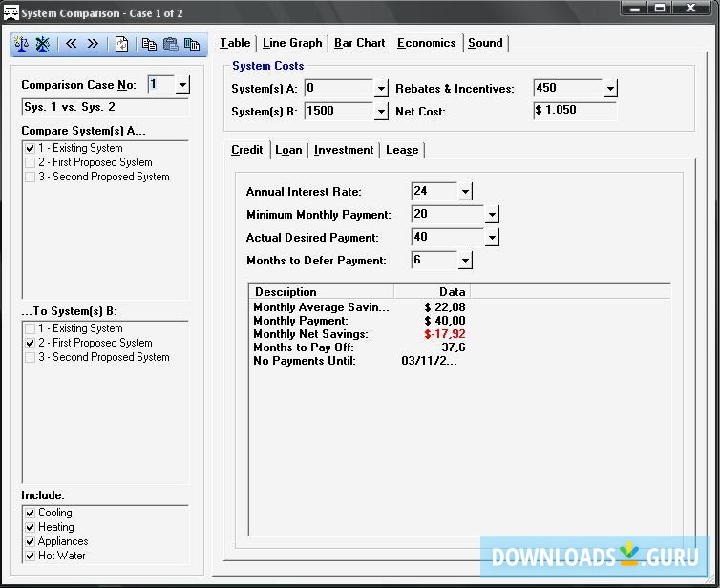Open the System(s) A cost dropdown
Viewport: 720px width, 588px height.
pos(381,88)
